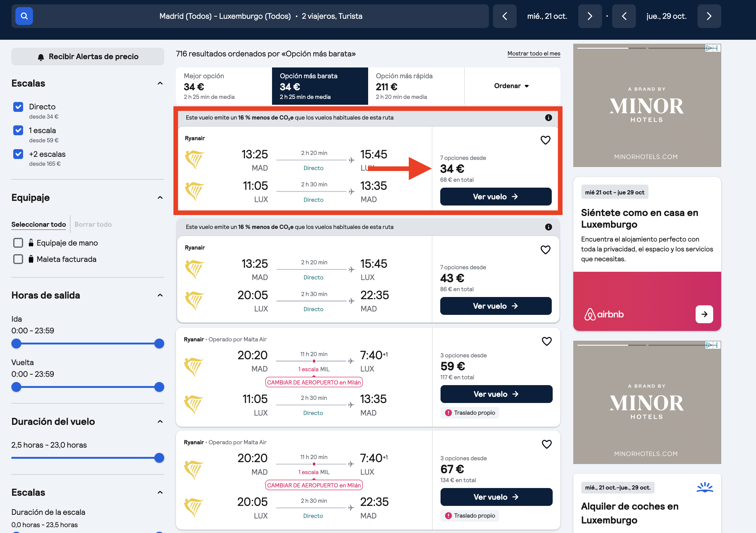Open Mostrar todo el mes link
The height and width of the screenshot is (533, 756).
533,54
